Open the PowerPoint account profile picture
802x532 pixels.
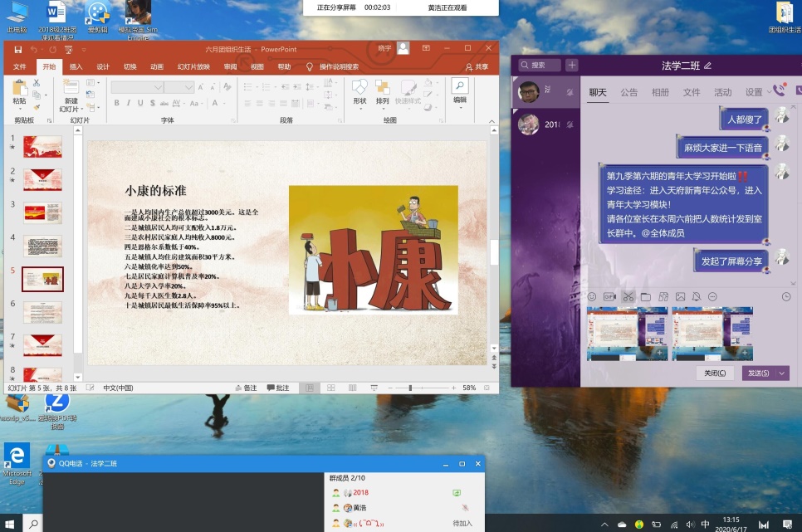coord(403,48)
